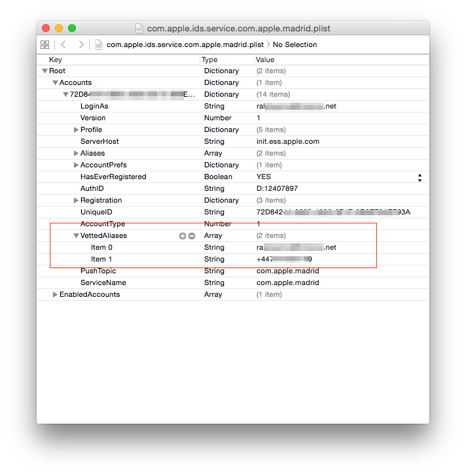Click Array type of EnabledAccounts row
The image size is (466, 476).
213,294
